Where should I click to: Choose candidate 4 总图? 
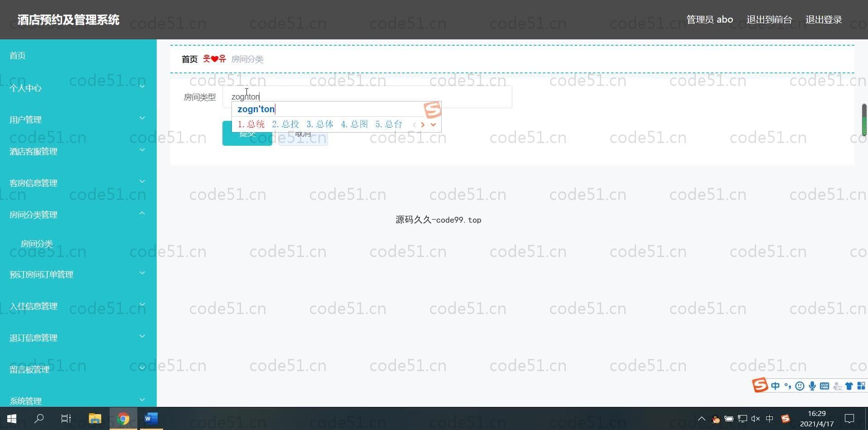[x=354, y=124]
